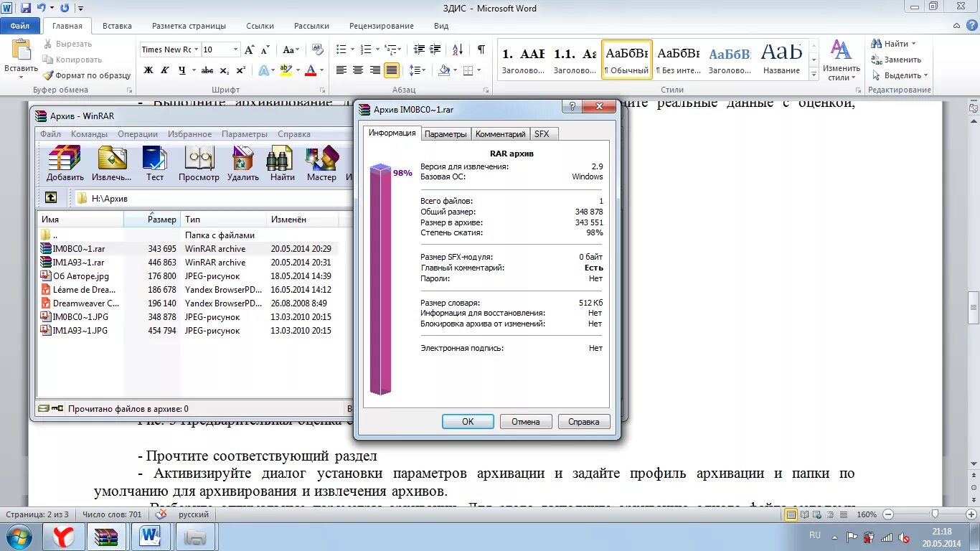This screenshot has height=551, width=980.
Task: Go up one folder in WinRAR
Action: [51, 197]
